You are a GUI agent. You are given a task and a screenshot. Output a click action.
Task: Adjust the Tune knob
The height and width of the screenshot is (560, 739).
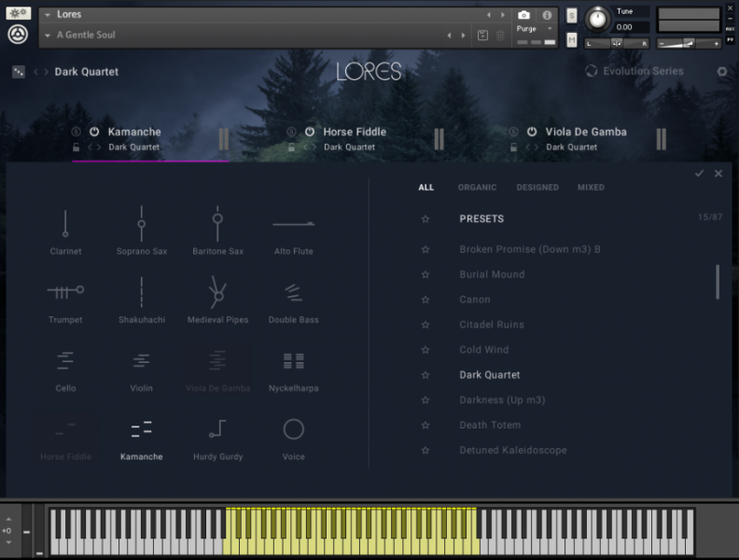point(597,20)
